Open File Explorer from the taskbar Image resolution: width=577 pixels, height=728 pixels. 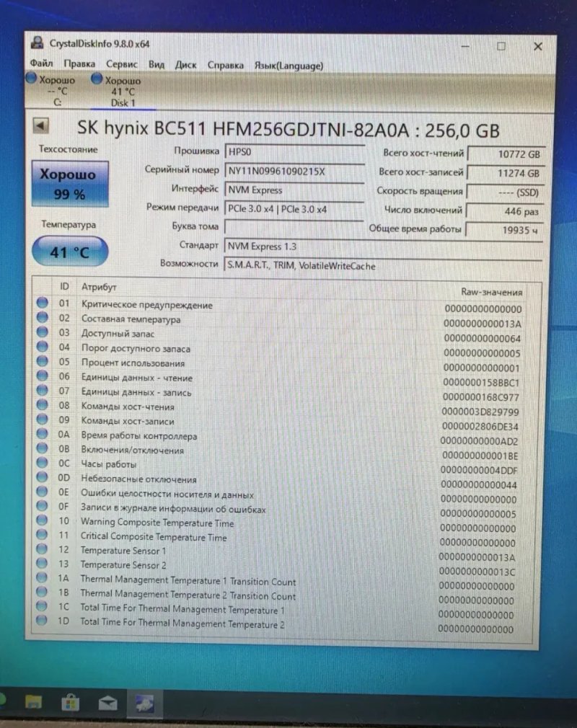click(x=33, y=702)
